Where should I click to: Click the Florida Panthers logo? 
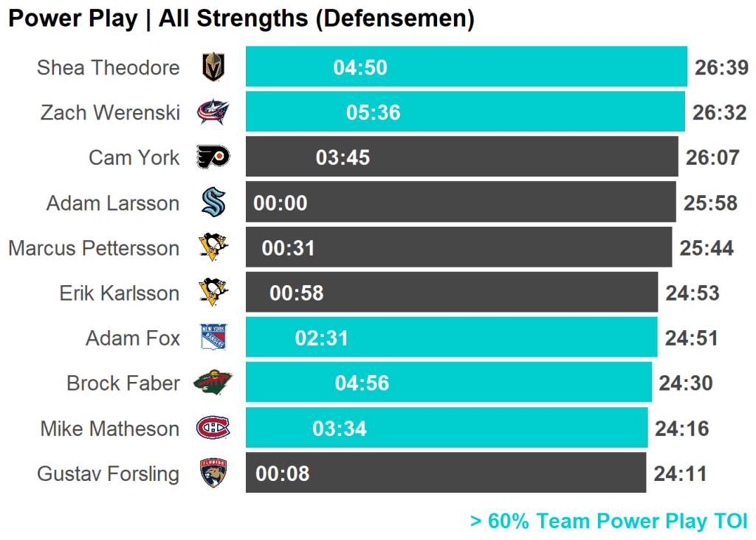click(x=213, y=473)
